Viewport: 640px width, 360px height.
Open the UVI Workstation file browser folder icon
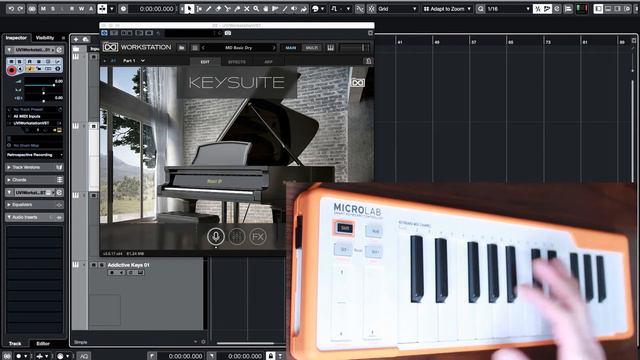pyautogui.click(x=182, y=48)
